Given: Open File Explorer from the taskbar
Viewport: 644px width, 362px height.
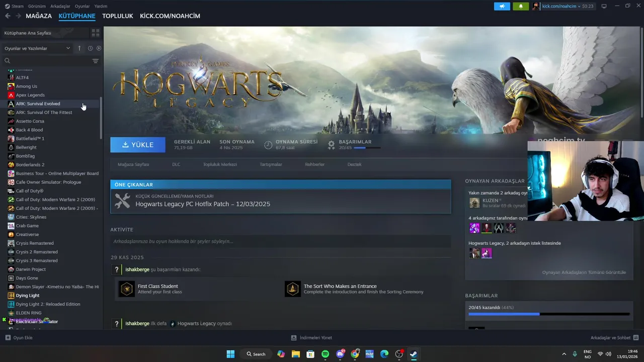Looking at the screenshot, I should [295, 354].
